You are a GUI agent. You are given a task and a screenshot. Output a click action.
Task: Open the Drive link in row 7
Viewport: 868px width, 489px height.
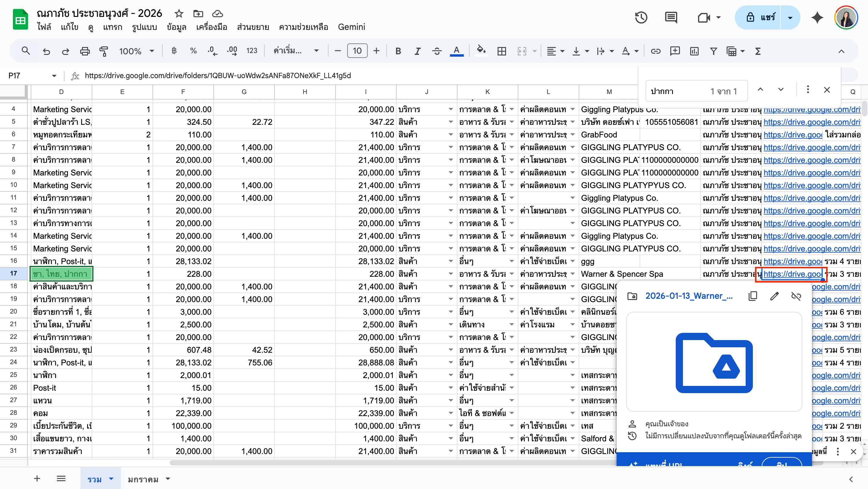811,147
